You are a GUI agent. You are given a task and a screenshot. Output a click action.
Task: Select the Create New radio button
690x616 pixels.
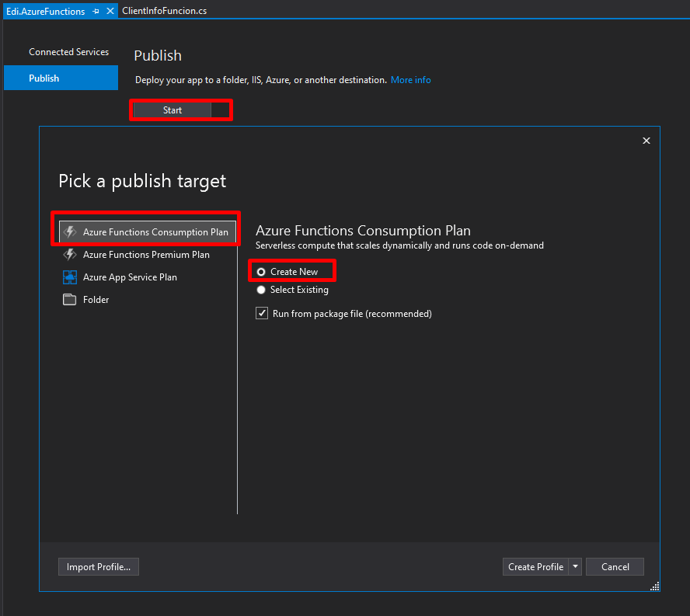pos(261,272)
